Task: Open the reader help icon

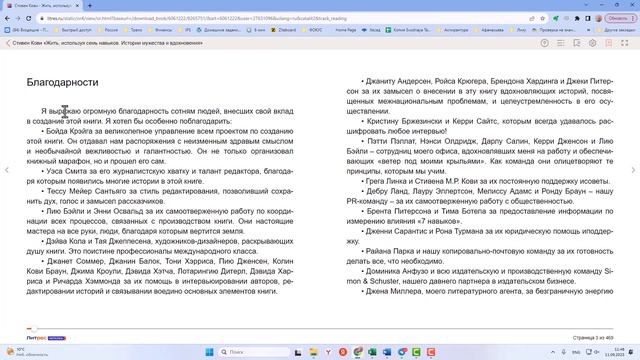Action: click(x=544, y=43)
